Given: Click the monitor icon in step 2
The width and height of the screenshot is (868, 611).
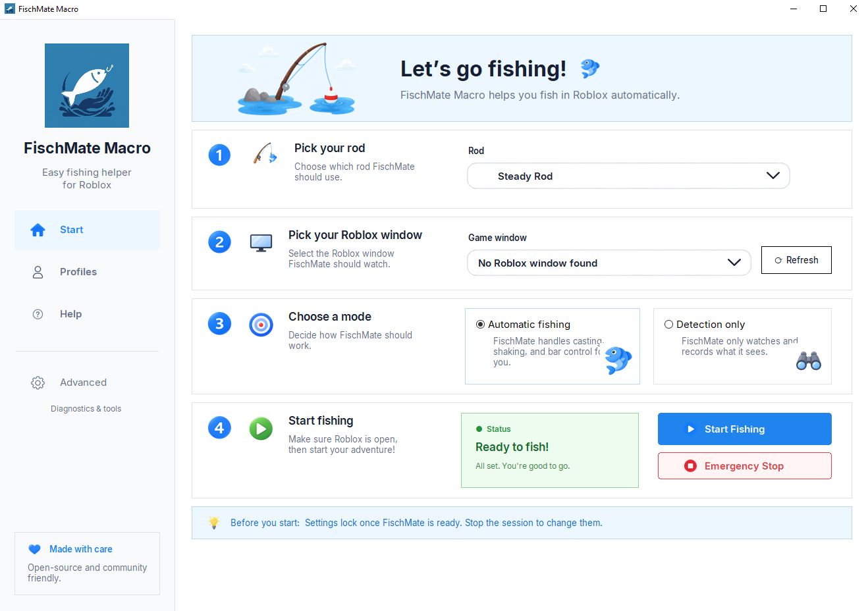Looking at the screenshot, I should 261,243.
